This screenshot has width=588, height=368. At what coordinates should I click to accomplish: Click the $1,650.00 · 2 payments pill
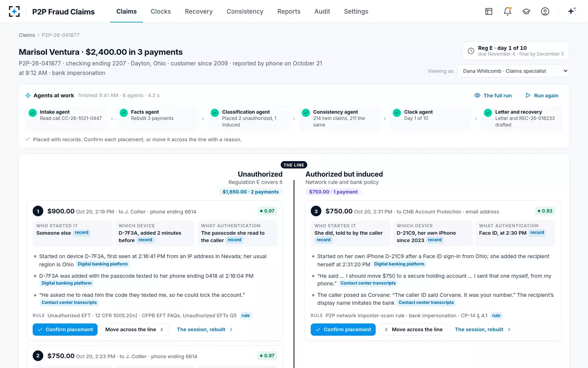point(251,192)
